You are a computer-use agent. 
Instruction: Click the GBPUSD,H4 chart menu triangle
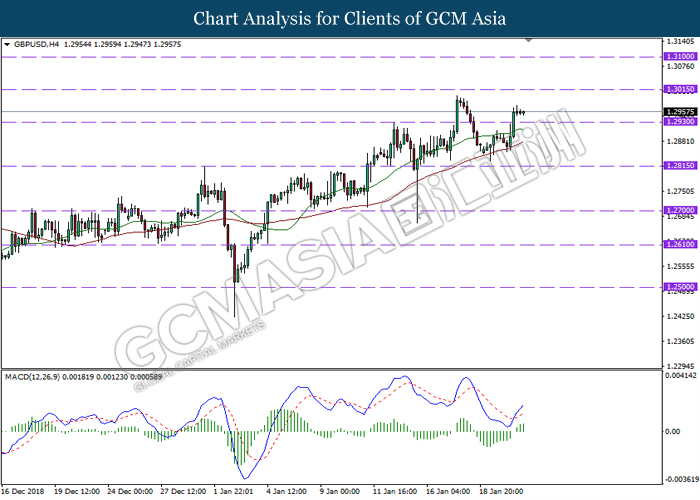7,44
